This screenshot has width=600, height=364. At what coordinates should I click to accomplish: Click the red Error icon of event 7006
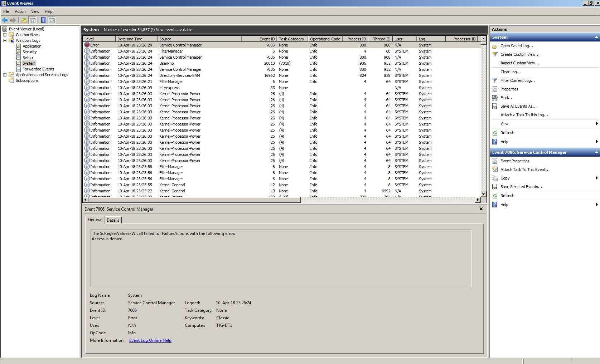tap(87, 45)
